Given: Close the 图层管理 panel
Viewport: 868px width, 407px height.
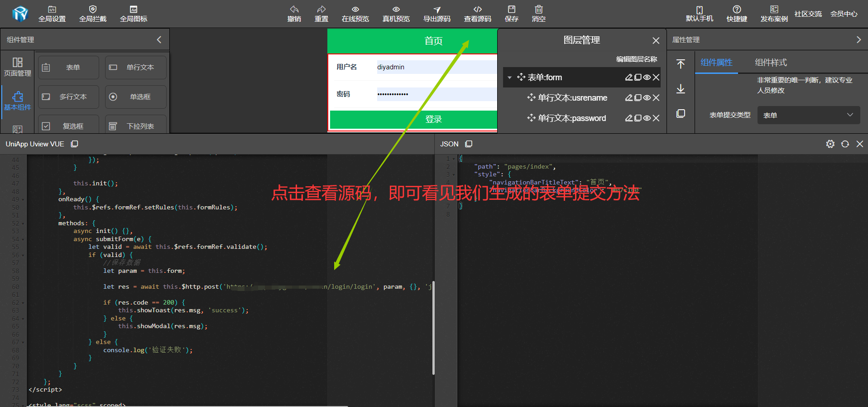Looking at the screenshot, I should pos(656,41).
